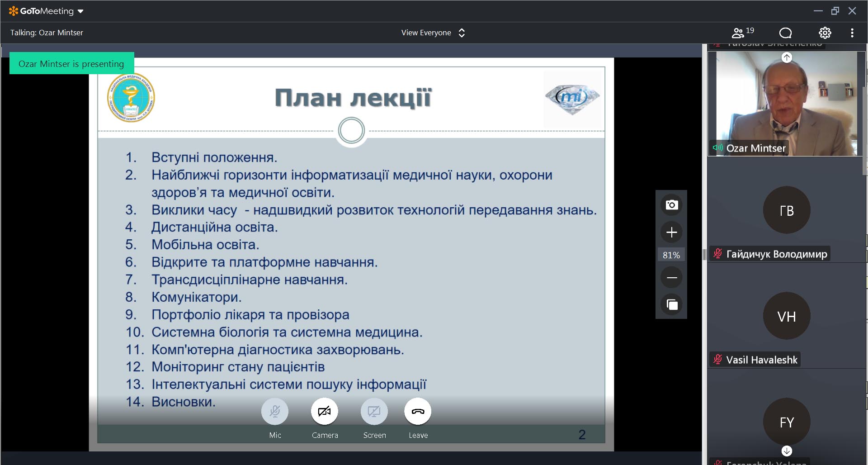Click slide item 'Комунікатори.'

click(x=197, y=297)
